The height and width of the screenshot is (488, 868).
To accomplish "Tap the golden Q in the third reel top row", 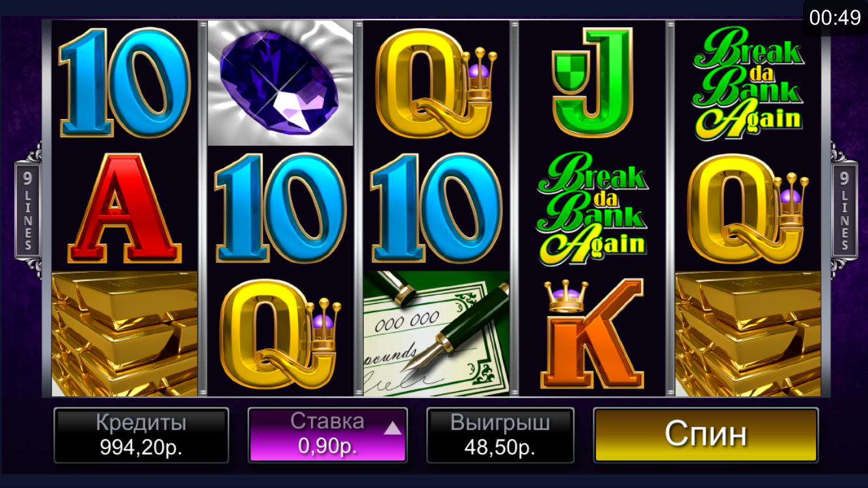I will click(436, 82).
